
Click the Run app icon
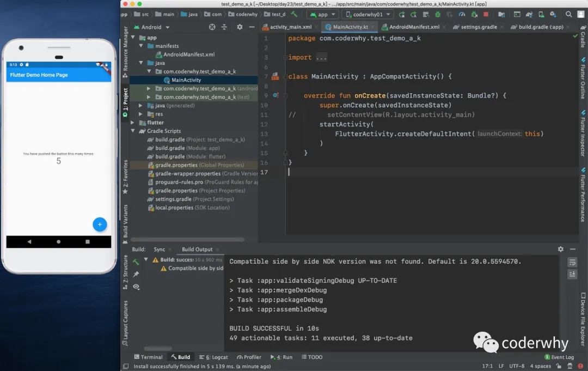(402, 14)
